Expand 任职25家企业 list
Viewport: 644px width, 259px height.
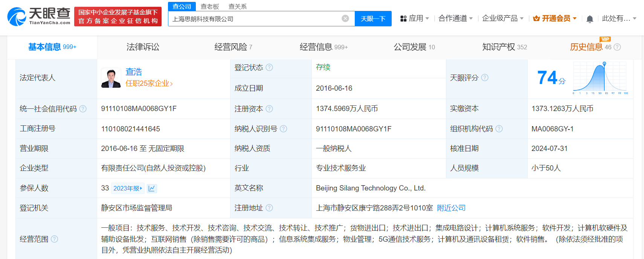click(x=149, y=84)
